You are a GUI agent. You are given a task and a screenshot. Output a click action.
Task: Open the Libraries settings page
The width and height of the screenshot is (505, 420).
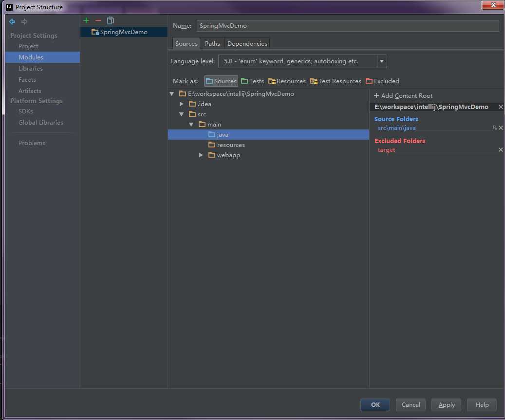31,68
